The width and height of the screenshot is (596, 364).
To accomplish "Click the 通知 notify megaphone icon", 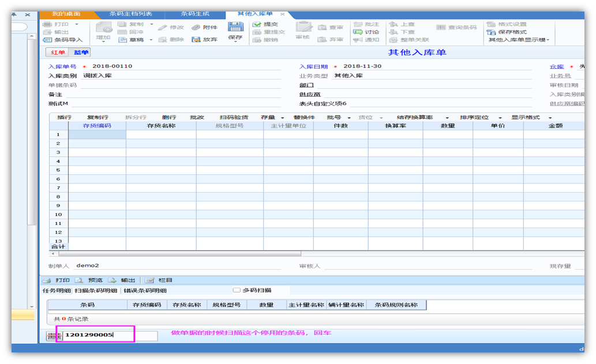I will (358, 40).
